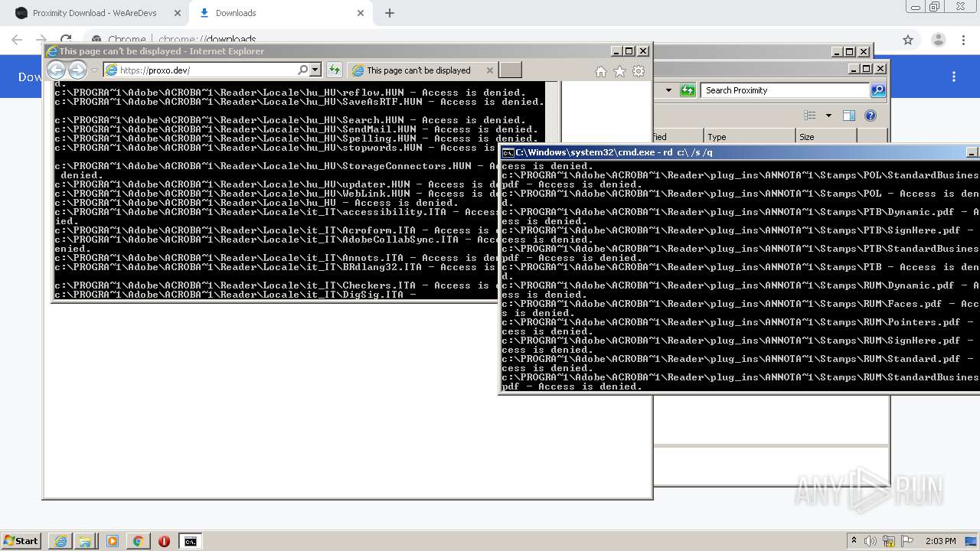Click the Search Proximity box in Explorer
The height and width of the screenshot is (551, 980).
click(785, 90)
